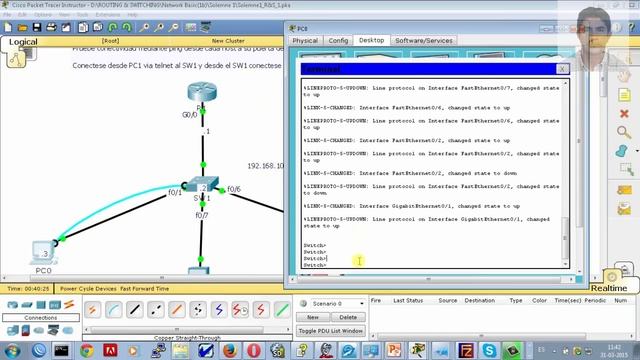This screenshot has width=640, height=360.
Task: Pick the Serial DCE cable with clock
Action: click(x=240, y=310)
